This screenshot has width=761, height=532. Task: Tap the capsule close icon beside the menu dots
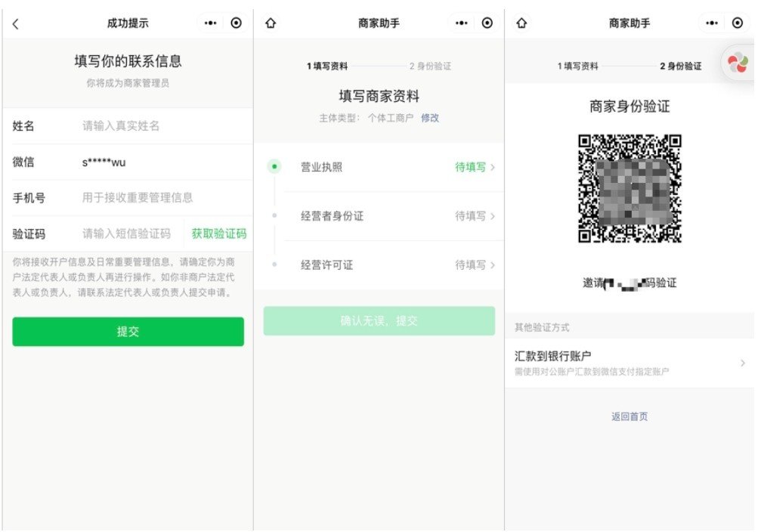pyautogui.click(x=235, y=23)
